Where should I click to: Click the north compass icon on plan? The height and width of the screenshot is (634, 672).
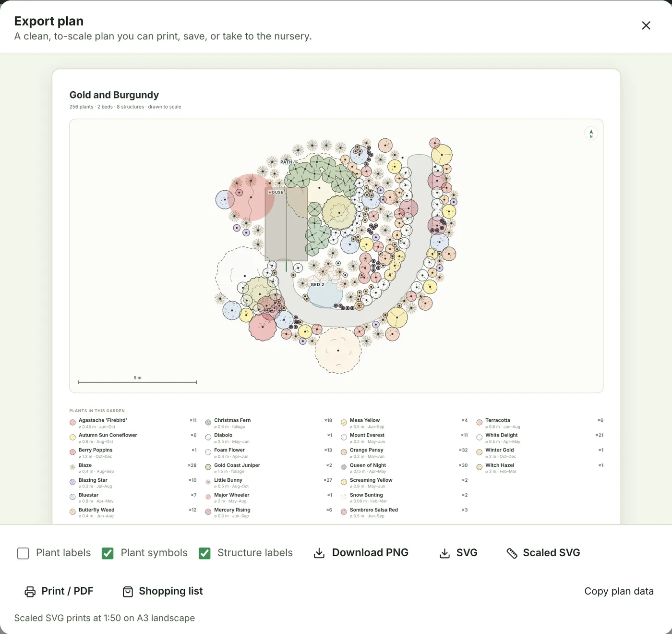pyautogui.click(x=591, y=133)
